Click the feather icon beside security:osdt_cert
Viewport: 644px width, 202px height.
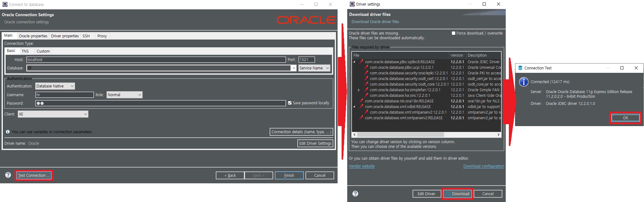tap(367, 78)
